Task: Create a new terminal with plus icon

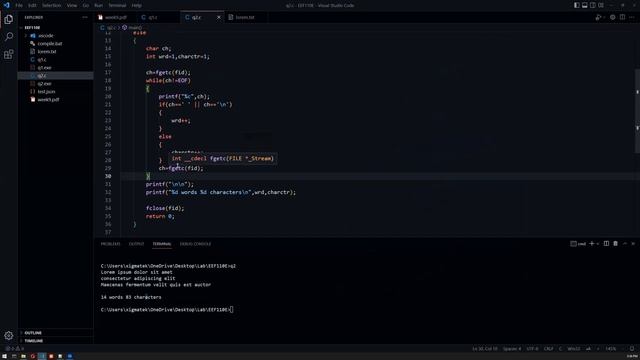Action: (591, 244)
